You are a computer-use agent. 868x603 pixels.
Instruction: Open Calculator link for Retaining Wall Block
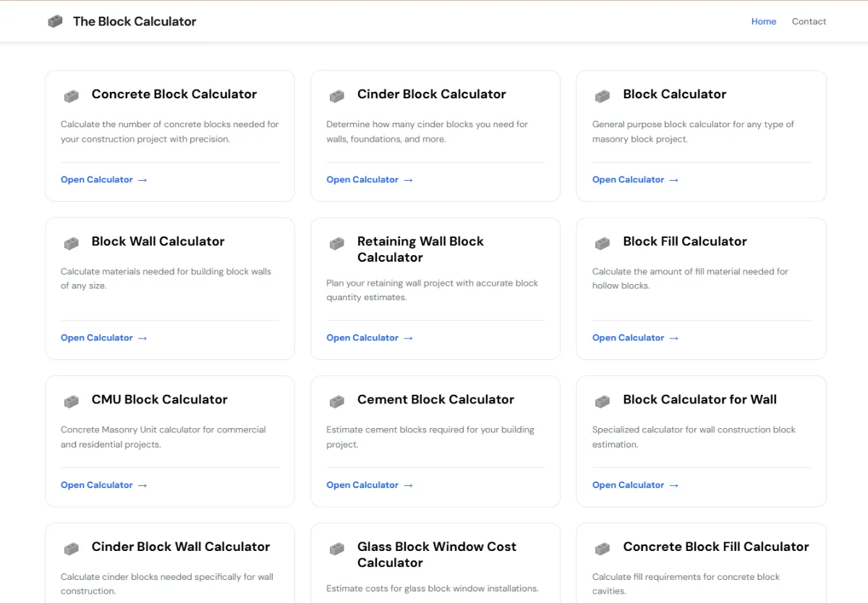point(370,338)
